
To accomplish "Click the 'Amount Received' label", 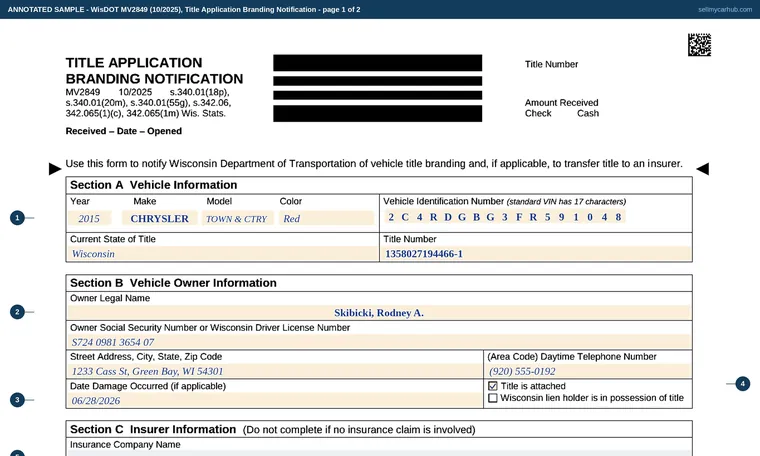I will click(x=561, y=103).
